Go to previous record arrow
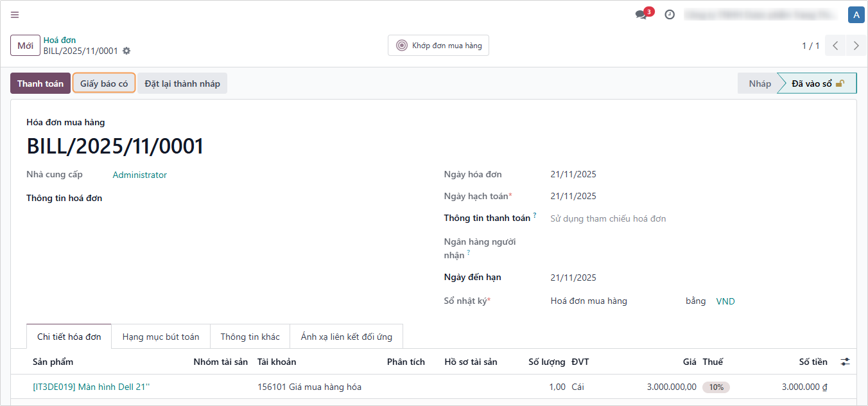868x406 pixels. pyautogui.click(x=835, y=46)
